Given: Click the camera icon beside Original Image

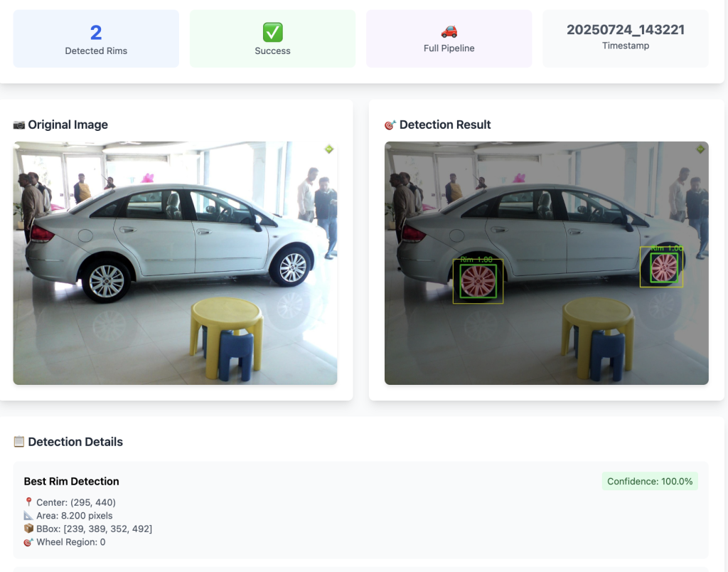Looking at the screenshot, I should tap(19, 125).
